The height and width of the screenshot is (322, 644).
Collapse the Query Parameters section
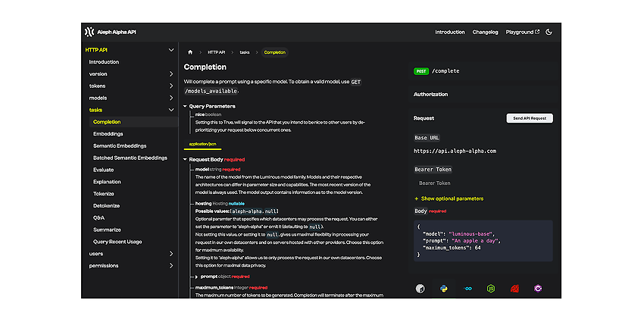coord(185,106)
